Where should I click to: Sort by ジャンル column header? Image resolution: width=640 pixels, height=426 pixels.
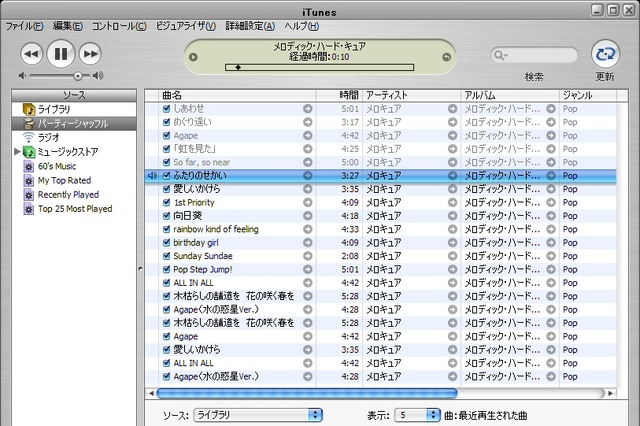[x=588, y=95]
